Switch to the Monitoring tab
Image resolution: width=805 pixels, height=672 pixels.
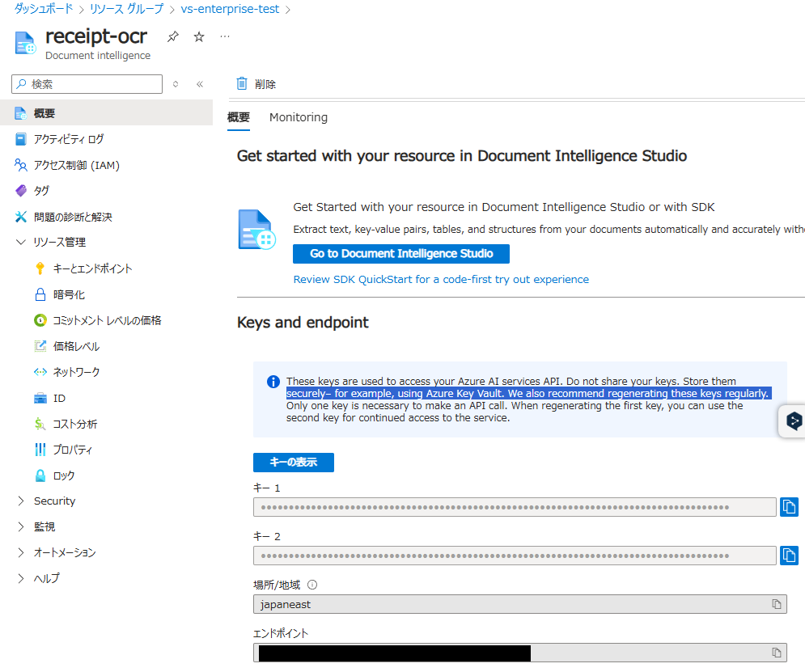299,117
